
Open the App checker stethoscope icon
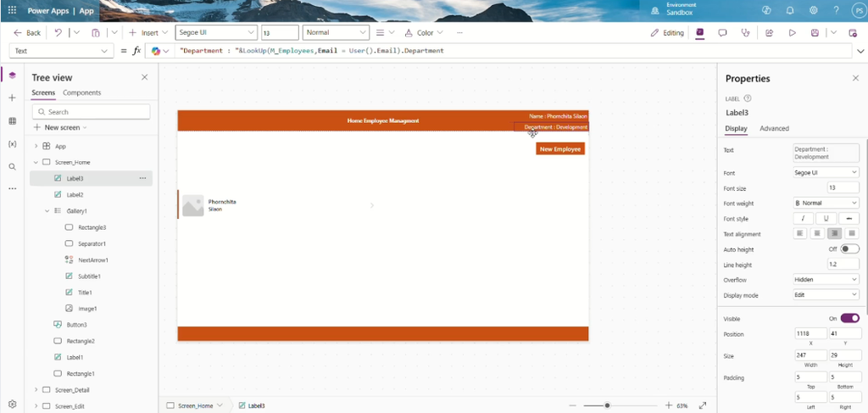(x=745, y=33)
